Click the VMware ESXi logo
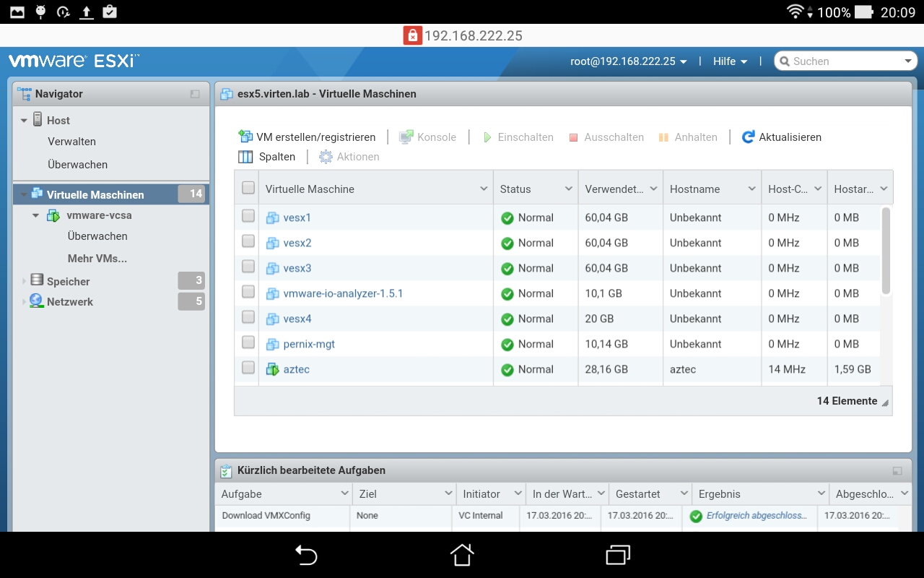 tap(74, 61)
